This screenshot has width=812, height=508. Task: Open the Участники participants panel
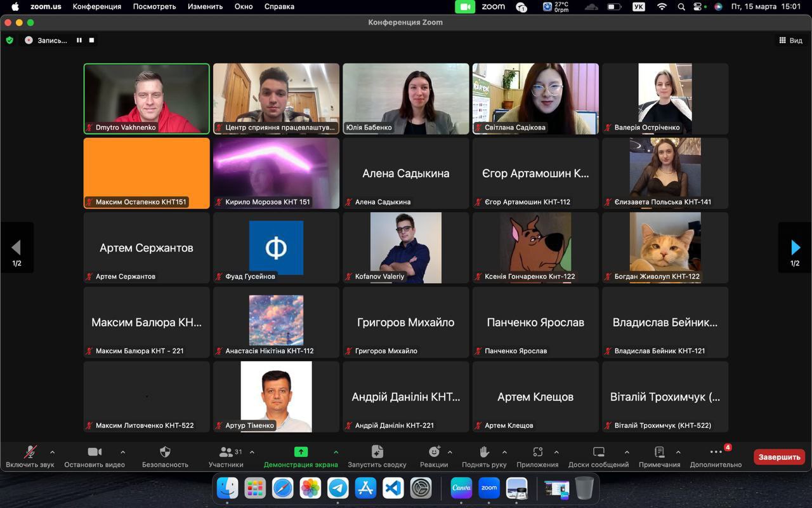click(226, 452)
